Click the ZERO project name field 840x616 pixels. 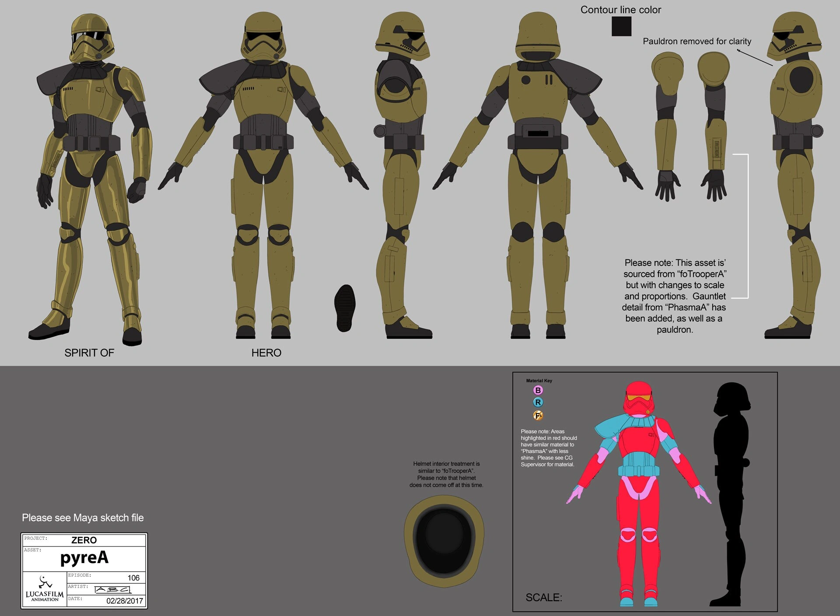pyautogui.click(x=84, y=540)
